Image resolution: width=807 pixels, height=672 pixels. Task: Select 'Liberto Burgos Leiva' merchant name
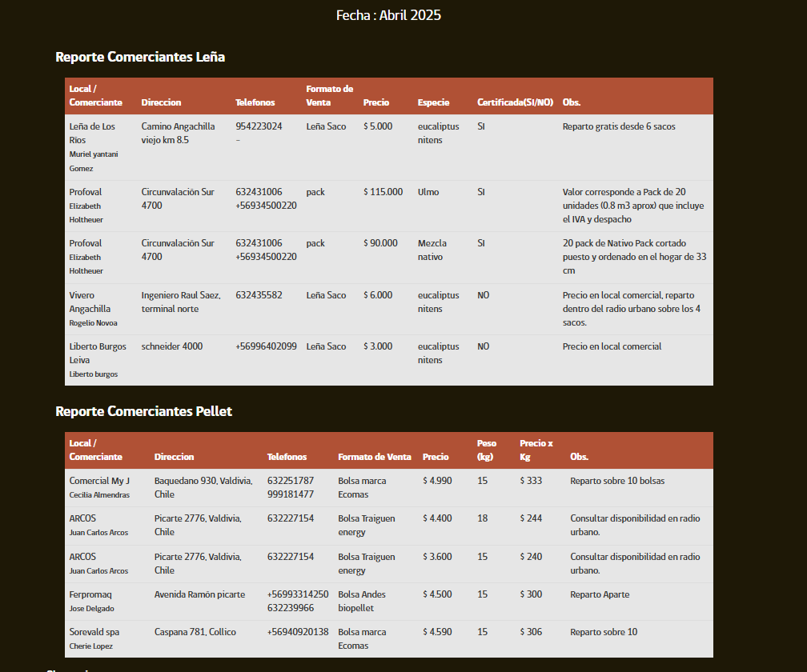coord(98,354)
